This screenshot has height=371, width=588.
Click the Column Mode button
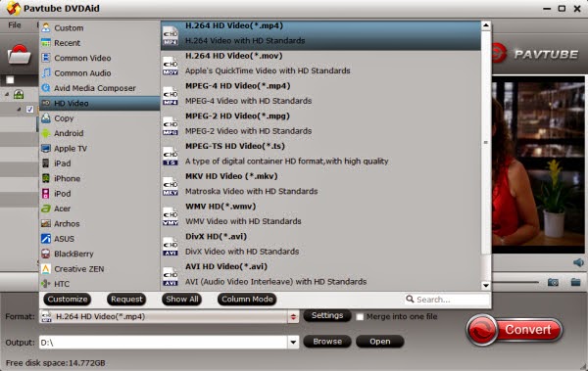[x=247, y=299]
